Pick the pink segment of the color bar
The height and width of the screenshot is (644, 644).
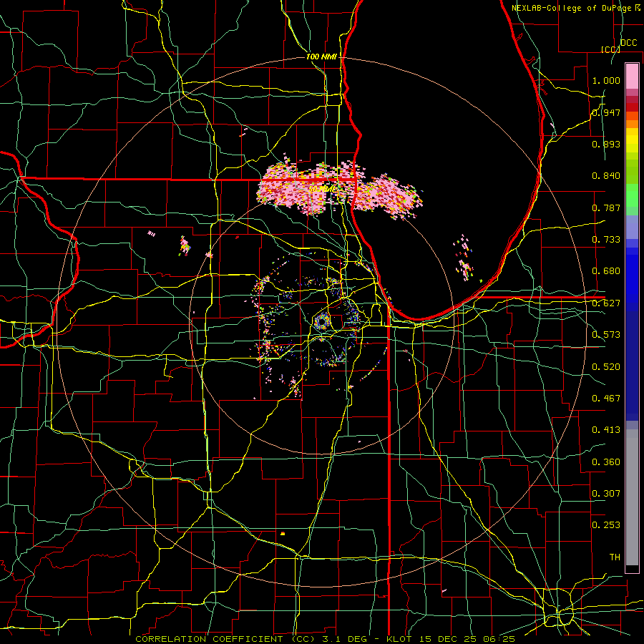(x=632, y=76)
